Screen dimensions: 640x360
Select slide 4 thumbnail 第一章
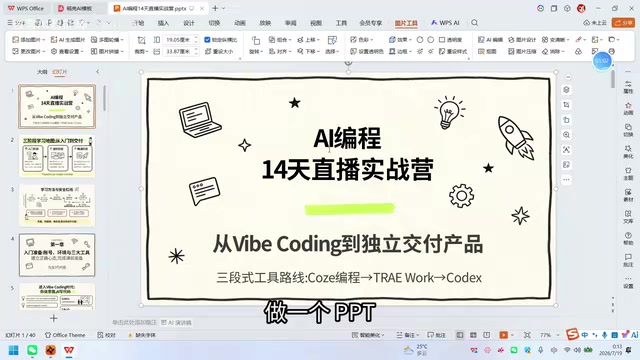click(57, 255)
